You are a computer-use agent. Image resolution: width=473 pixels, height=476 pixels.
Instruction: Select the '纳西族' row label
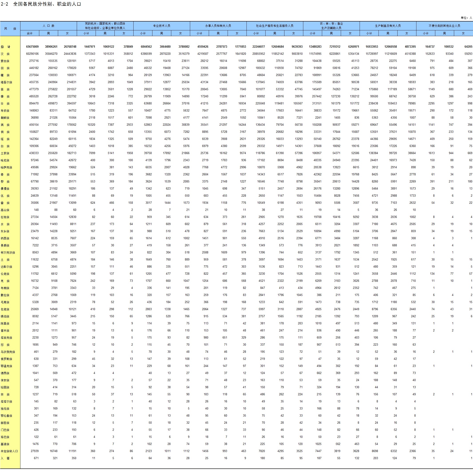(x=5, y=239)
